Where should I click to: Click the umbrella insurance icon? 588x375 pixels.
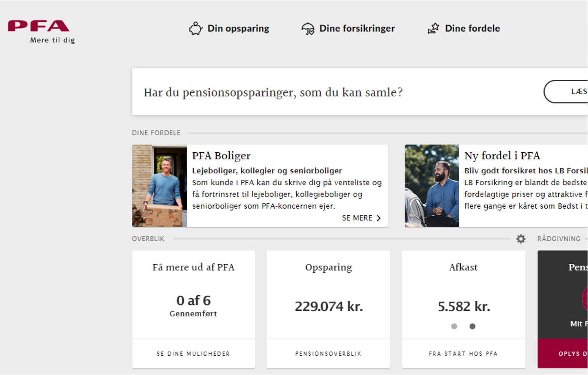308,29
